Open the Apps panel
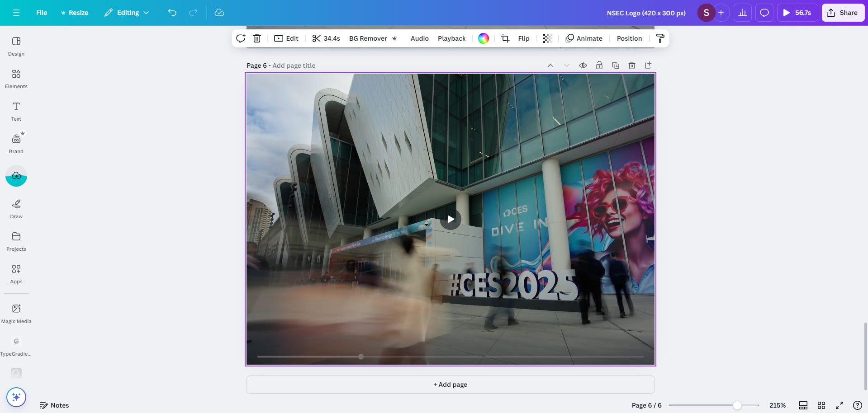The image size is (868, 413). [16, 274]
